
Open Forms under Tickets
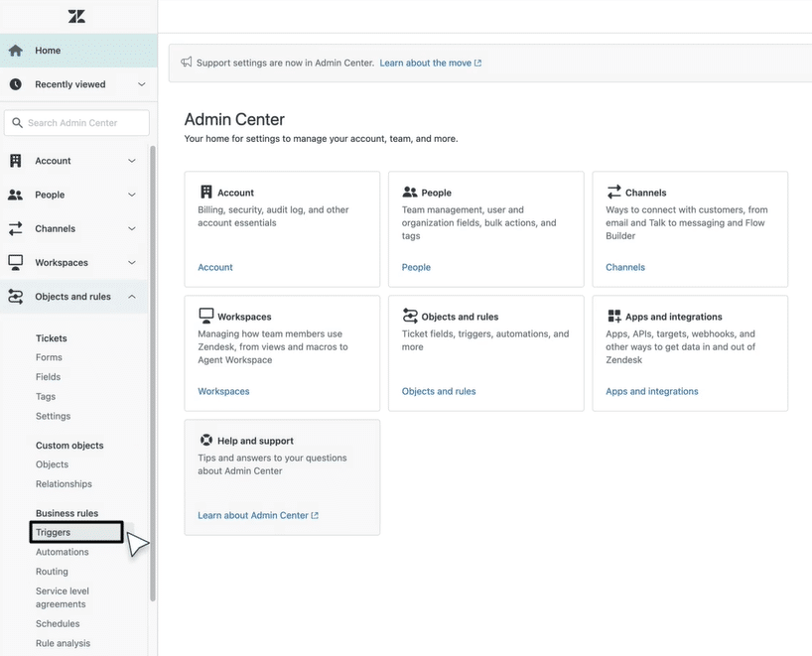pyautogui.click(x=49, y=357)
